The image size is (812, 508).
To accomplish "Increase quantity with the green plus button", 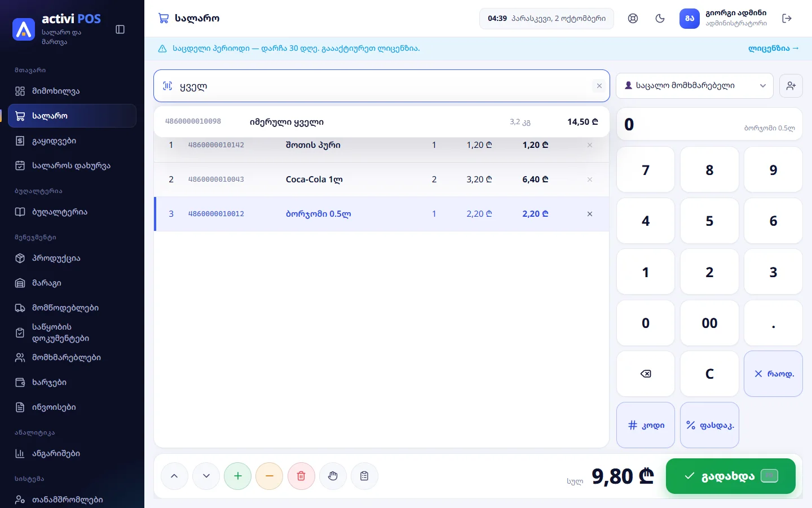I will (x=238, y=476).
